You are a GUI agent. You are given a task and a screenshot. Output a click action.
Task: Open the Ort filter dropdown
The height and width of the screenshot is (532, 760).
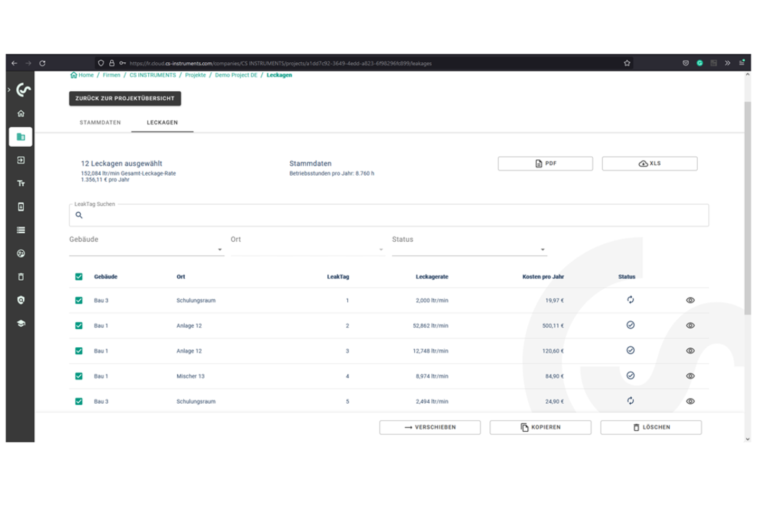tap(308, 245)
